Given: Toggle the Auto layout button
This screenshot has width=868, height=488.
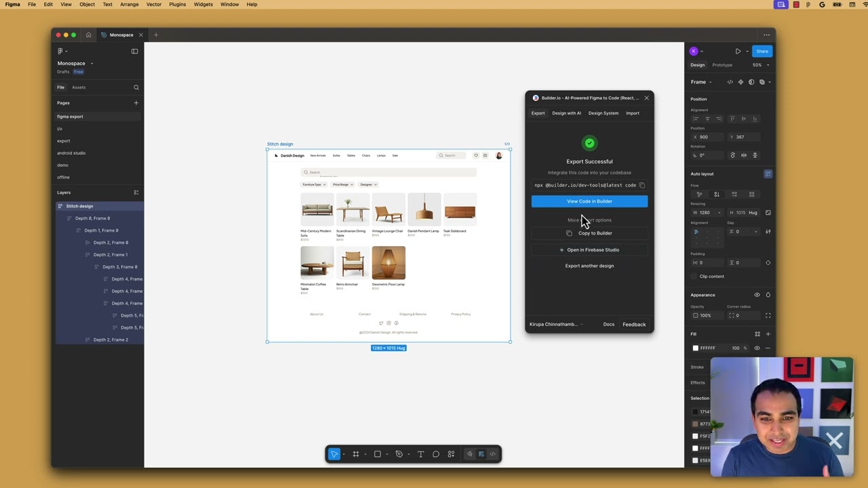Looking at the screenshot, I should pyautogui.click(x=768, y=174).
